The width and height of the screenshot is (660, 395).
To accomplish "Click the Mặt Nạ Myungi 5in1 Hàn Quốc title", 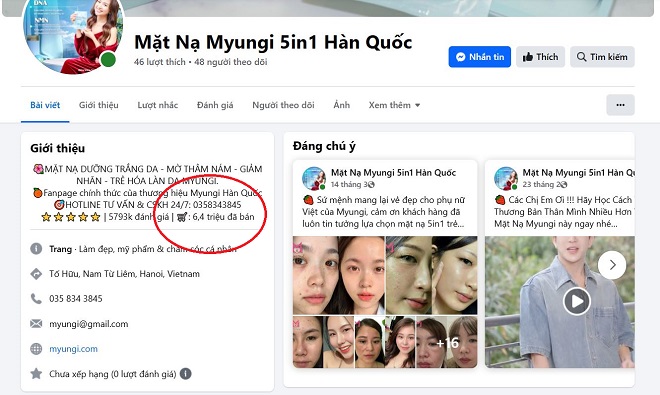I will [x=273, y=42].
